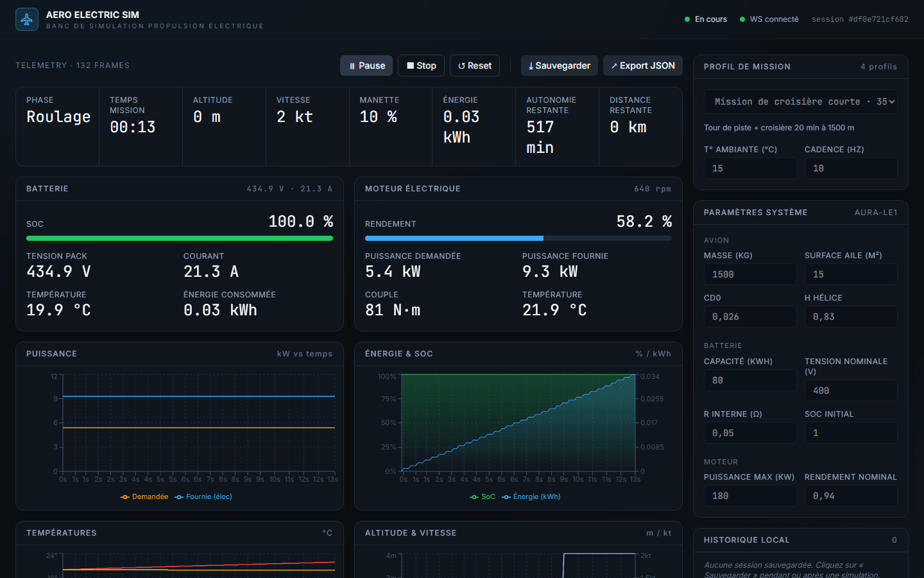The image size is (924, 578).
Task: Click the Couple value '81 N·m'
Action: click(x=393, y=310)
